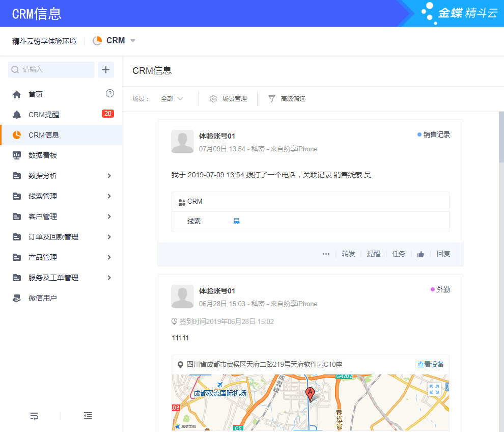Click the CRM app pie icon in header

click(97, 41)
